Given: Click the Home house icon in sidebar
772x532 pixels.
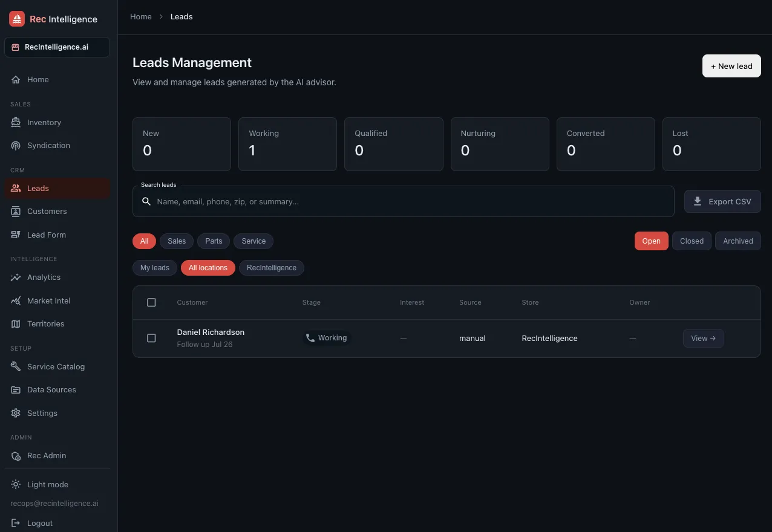Looking at the screenshot, I should [16, 79].
